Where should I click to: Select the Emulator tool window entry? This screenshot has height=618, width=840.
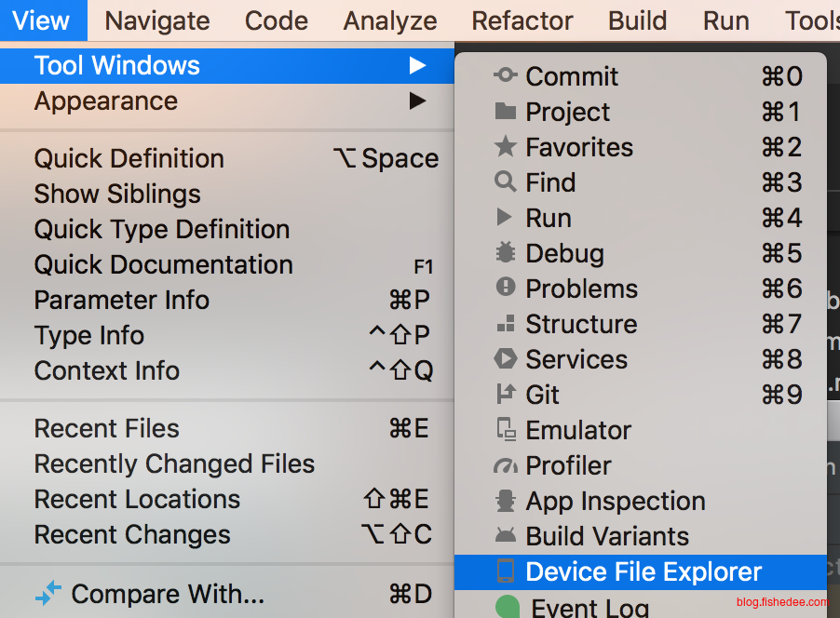pos(577,430)
